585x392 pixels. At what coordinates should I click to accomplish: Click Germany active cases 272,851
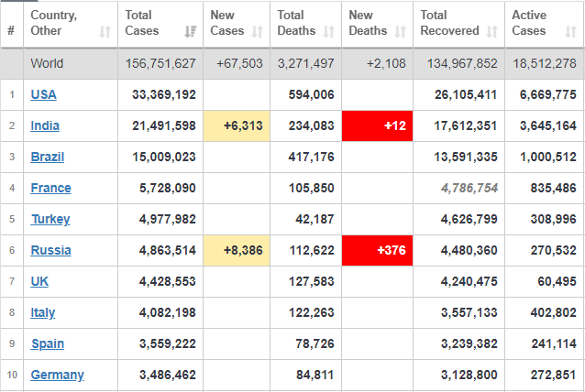554,375
